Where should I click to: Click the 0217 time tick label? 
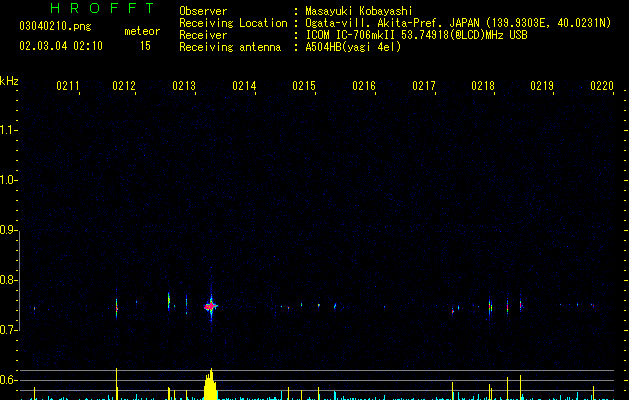(424, 85)
